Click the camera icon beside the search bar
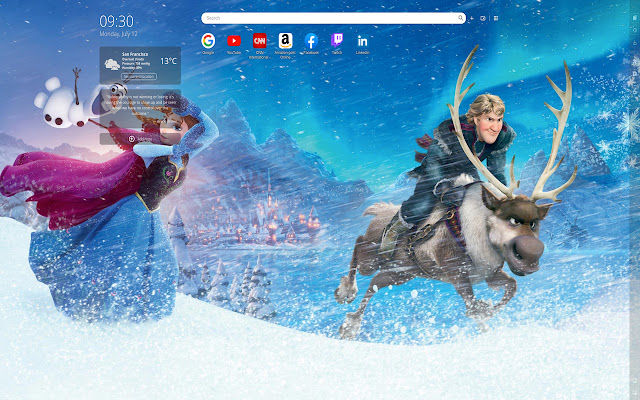Viewport: 640px width, 400px height. pyautogui.click(x=483, y=18)
